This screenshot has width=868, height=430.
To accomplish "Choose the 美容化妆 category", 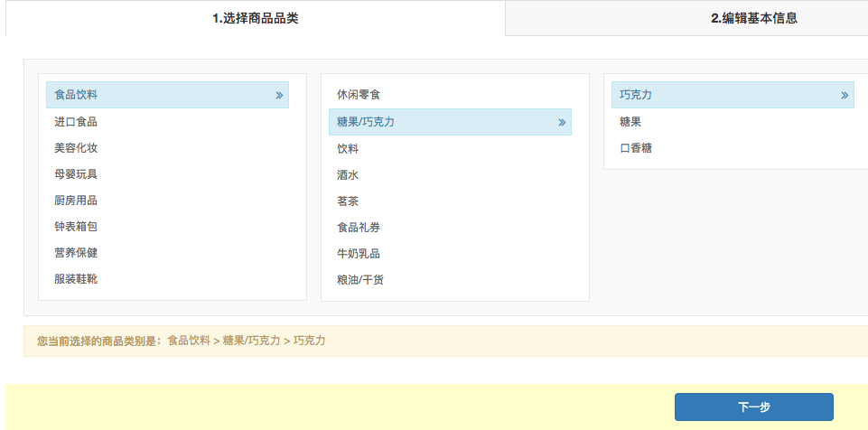I will (x=76, y=148).
